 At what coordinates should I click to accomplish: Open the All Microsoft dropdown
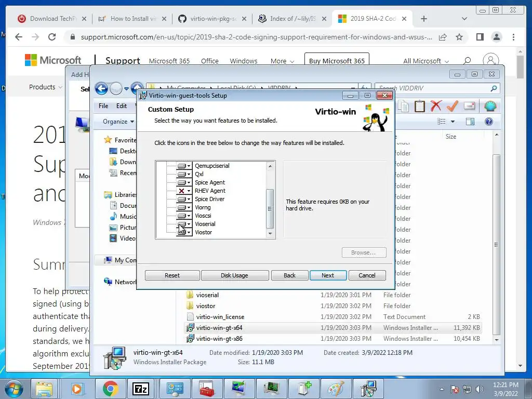(426, 61)
